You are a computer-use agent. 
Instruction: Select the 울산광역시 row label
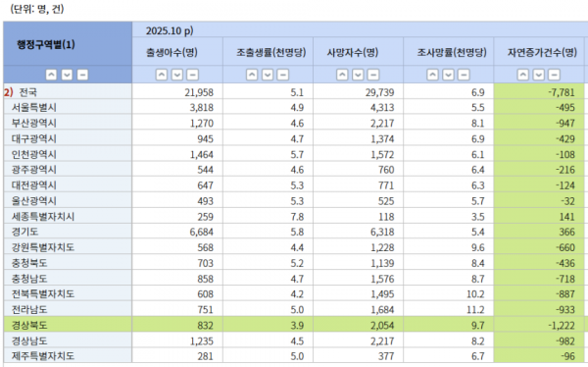click(x=34, y=200)
